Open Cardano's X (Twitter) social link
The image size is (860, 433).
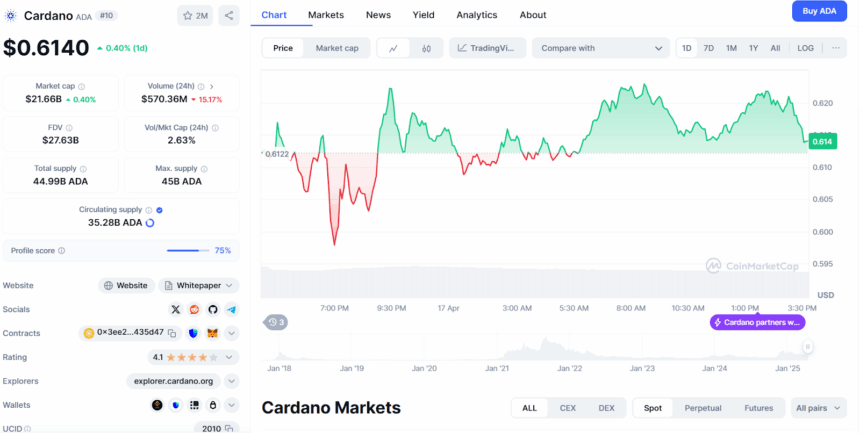(x=176, y=310)
